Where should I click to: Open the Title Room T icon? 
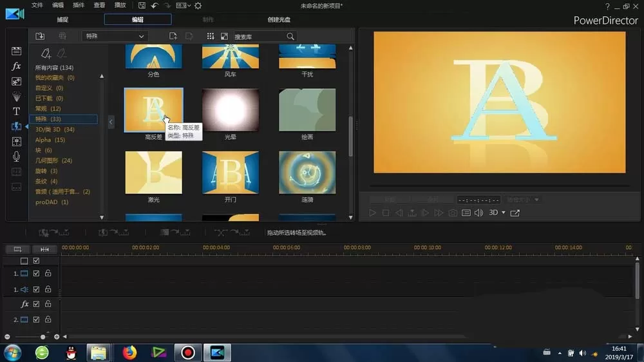16,111
